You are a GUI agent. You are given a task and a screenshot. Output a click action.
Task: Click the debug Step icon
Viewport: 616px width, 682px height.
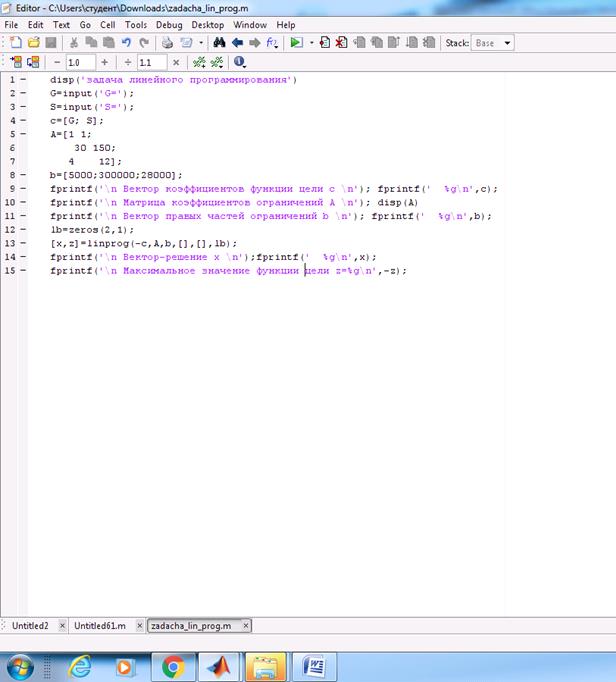point(359,43)
